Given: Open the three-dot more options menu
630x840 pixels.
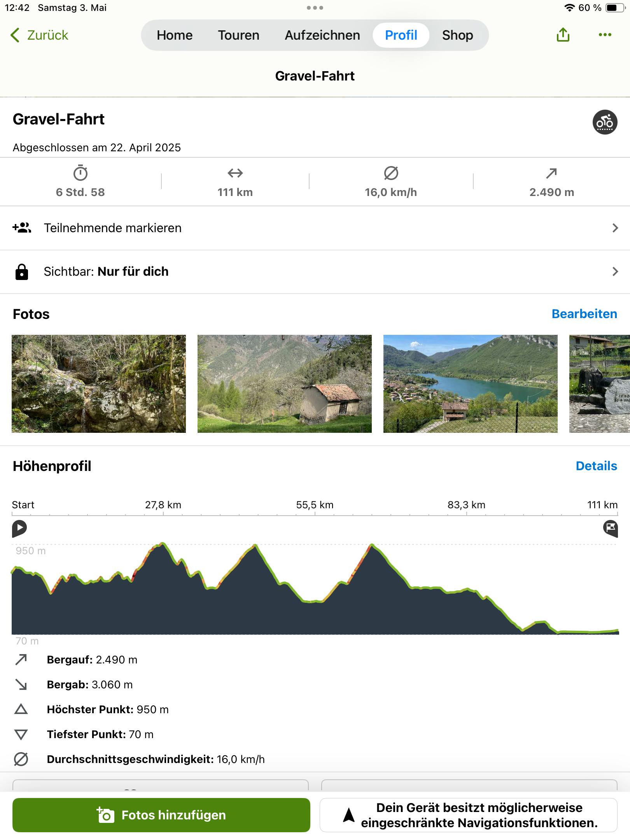Looking at the screenshot, I should point(605,35).
